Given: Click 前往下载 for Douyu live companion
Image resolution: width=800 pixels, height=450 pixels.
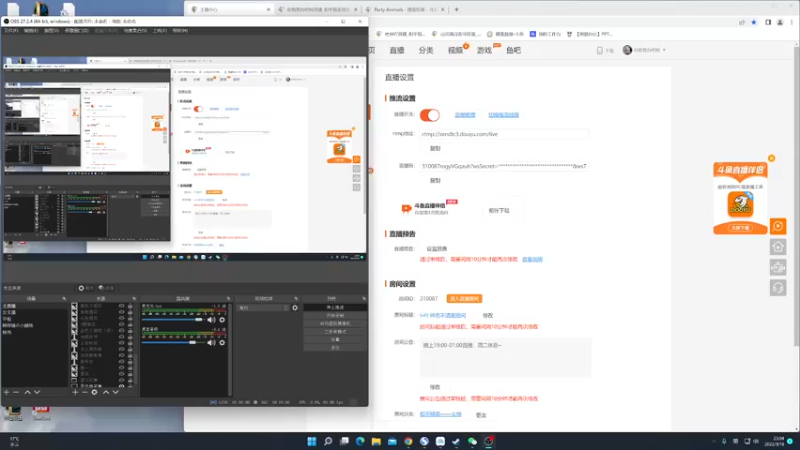Looking at the screenshot, I should tap(499, 210).
